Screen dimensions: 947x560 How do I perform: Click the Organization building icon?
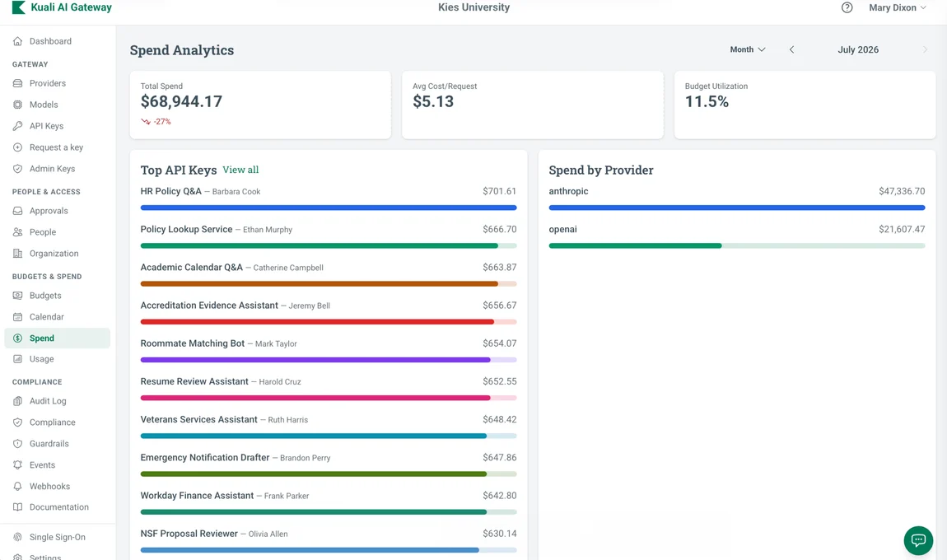pyautogui.click(x=17, y=254)
